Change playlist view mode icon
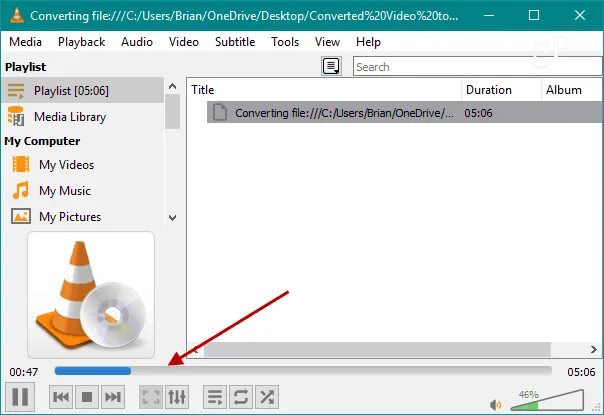This screenshot has height=415, width=604. pos(331,66)
